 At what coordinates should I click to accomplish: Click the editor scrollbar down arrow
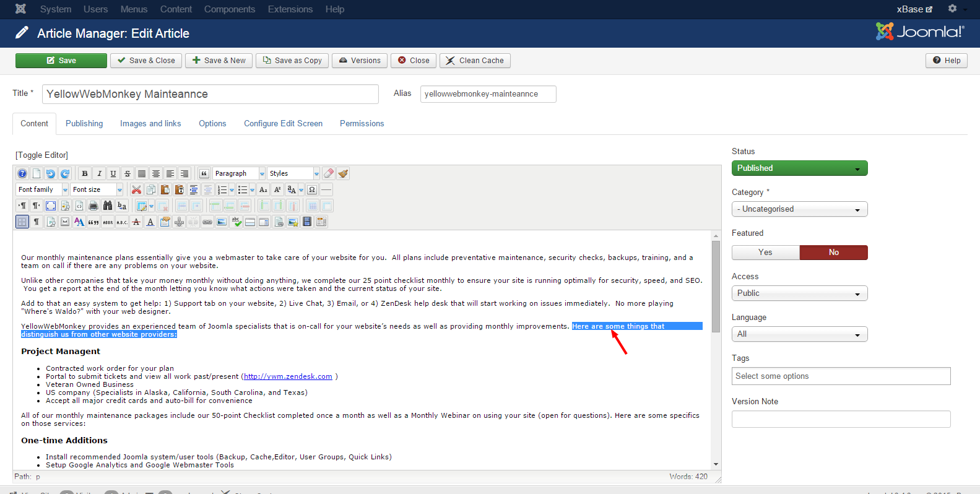[x=716, y=464]
